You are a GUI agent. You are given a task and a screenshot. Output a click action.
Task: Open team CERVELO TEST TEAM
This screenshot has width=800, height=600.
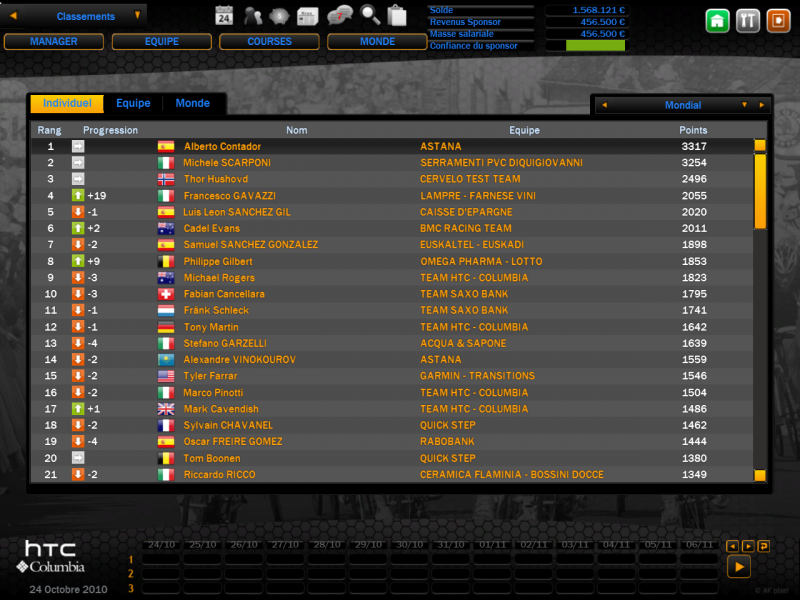(470, 179)
